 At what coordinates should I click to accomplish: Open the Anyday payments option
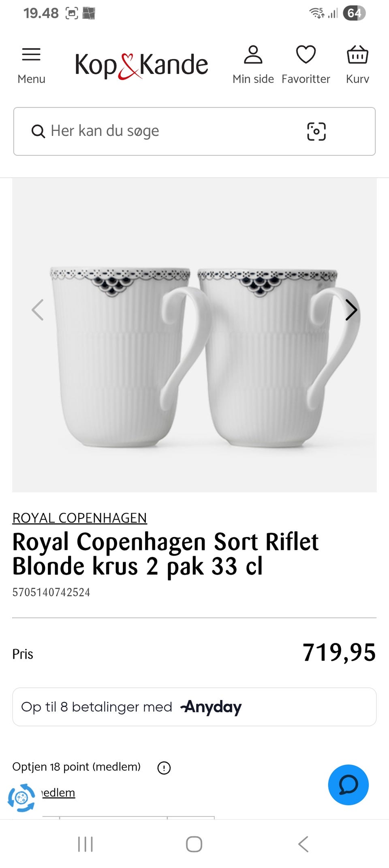tap(194, 707)
